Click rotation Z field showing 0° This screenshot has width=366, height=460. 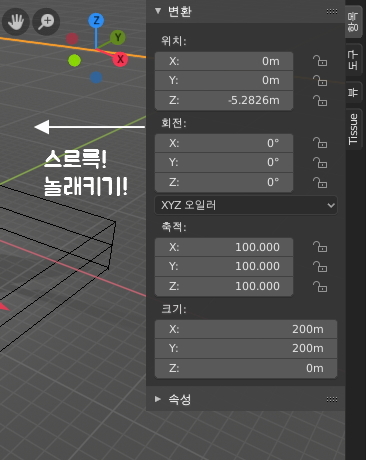coord(224,182)
